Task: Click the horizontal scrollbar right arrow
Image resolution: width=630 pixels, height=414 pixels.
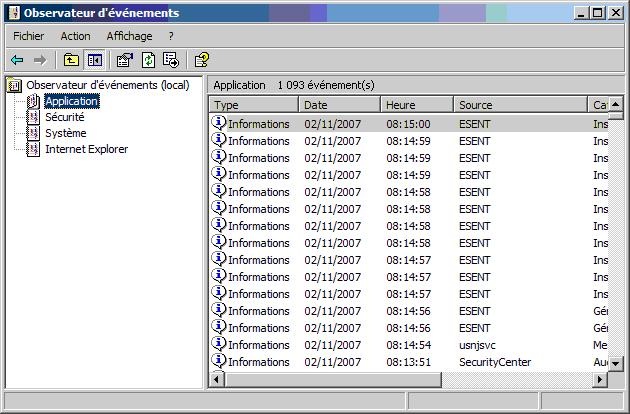Action: tap(601, 380)
